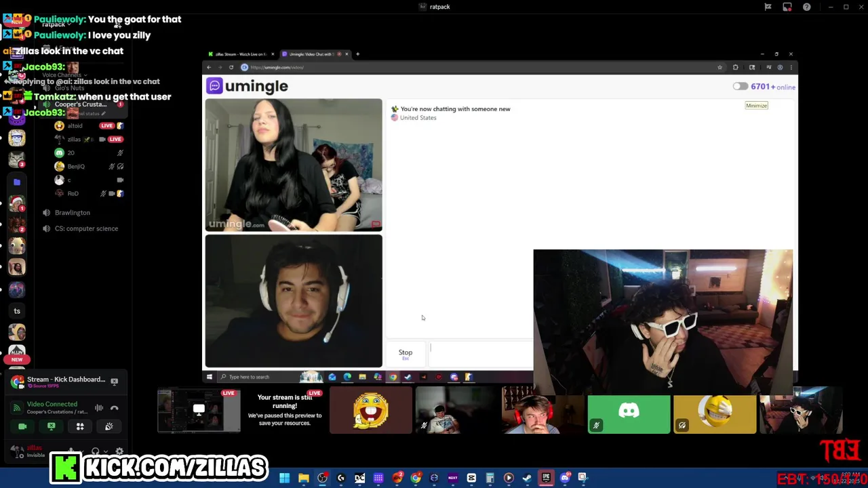Open Discord user settings gear
Image resolution: width=868 pixels, height=488 pixels.
click(119, 451)
